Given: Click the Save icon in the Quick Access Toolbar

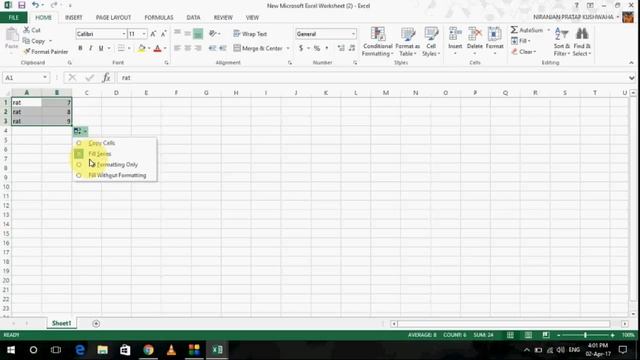Looking at the screenshot, I should coord(22,5).
